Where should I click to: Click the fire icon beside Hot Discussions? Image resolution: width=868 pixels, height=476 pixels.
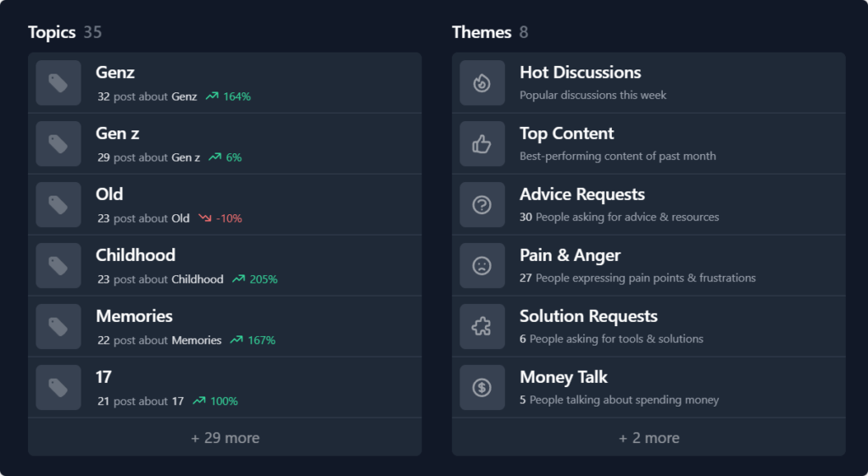[x=482, y=83]
